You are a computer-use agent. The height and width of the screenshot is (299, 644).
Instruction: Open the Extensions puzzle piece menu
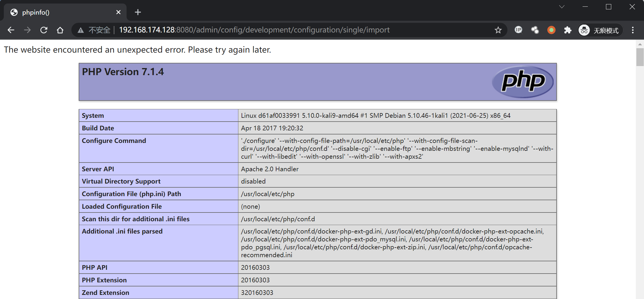pos(568,30)
